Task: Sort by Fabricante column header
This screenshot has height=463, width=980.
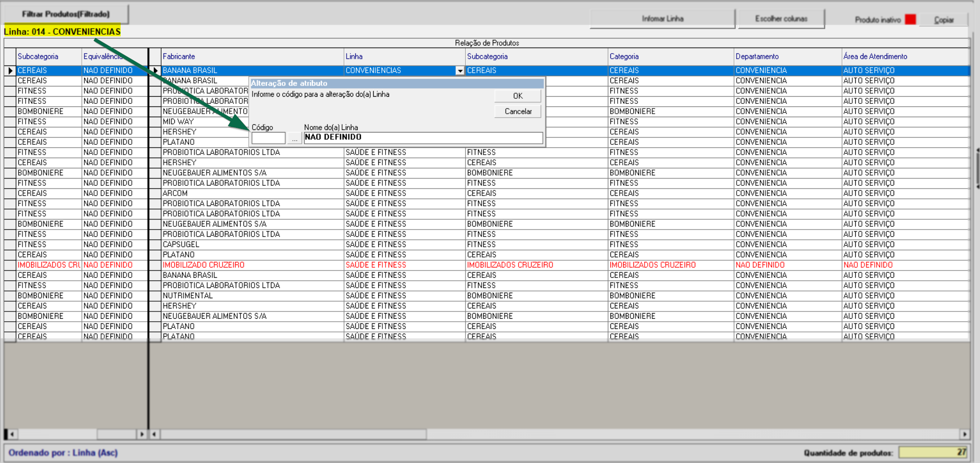Action: click(x=179, y=57)
